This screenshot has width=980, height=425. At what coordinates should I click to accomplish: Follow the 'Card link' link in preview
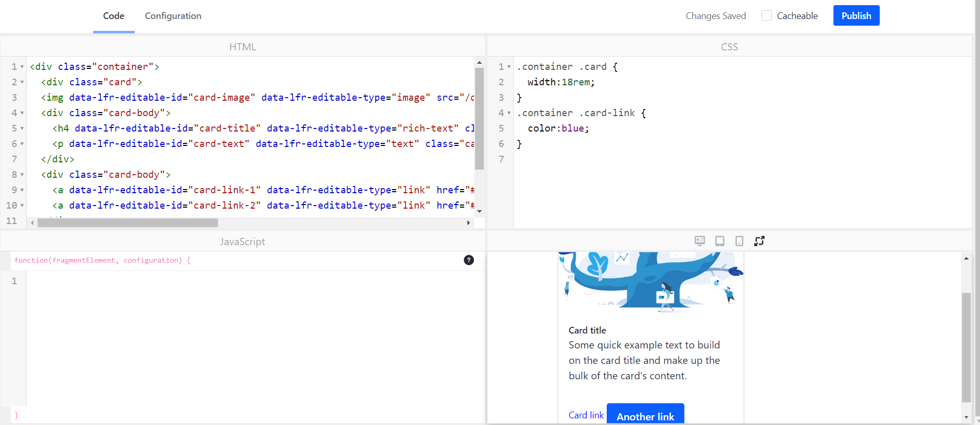pos(586,415)
